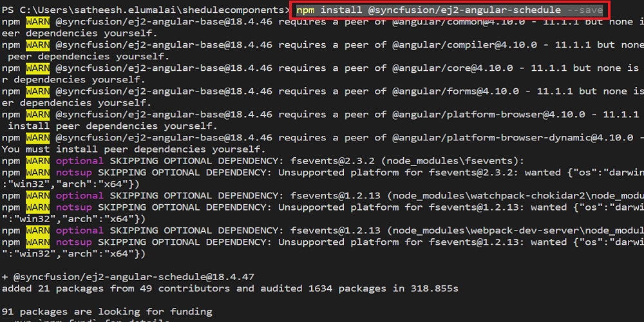
Task: Click the --save flag in the command
Action: click(585, 10)
